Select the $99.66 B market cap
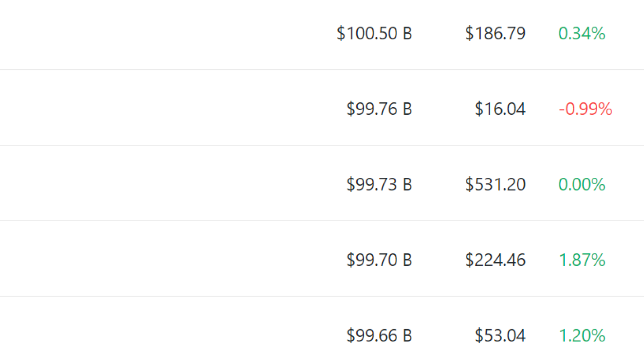The height and width of the screenshot is (362, 644). [x=379, y=336]
